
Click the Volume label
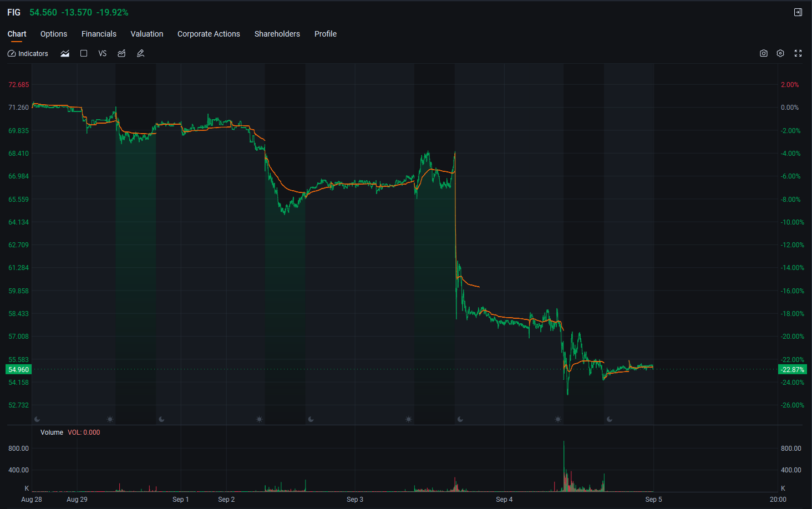[52, 432]
